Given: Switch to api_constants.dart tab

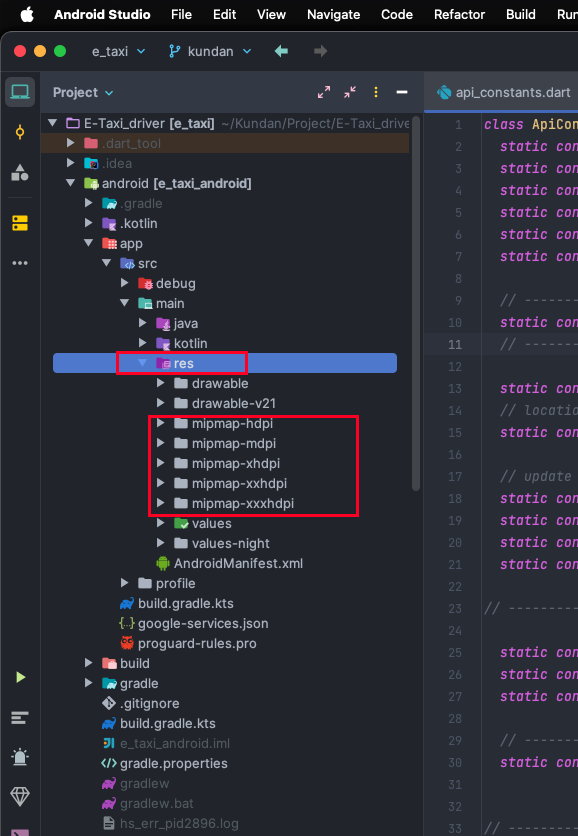Looking at the screenshot, I should click(x=503, y=92).
